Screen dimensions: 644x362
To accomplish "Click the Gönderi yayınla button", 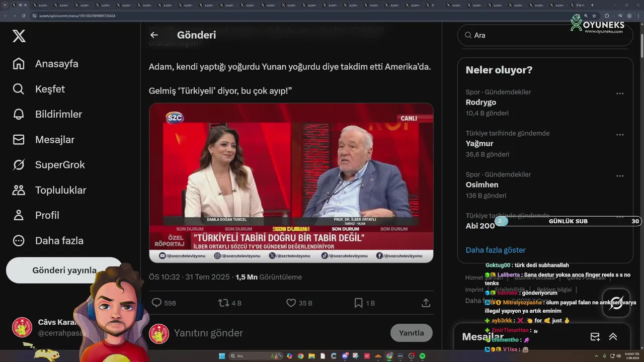I will [x=64, y=270].
